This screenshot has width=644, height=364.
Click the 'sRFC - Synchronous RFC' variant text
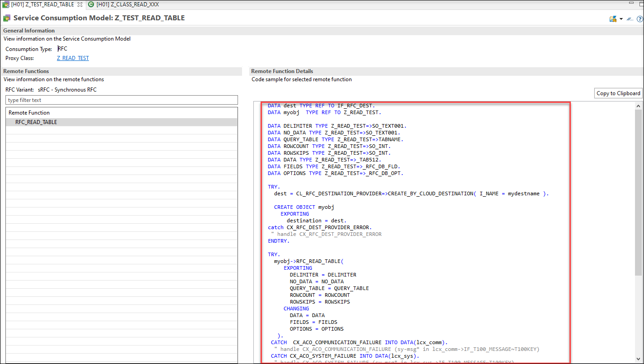67,90
